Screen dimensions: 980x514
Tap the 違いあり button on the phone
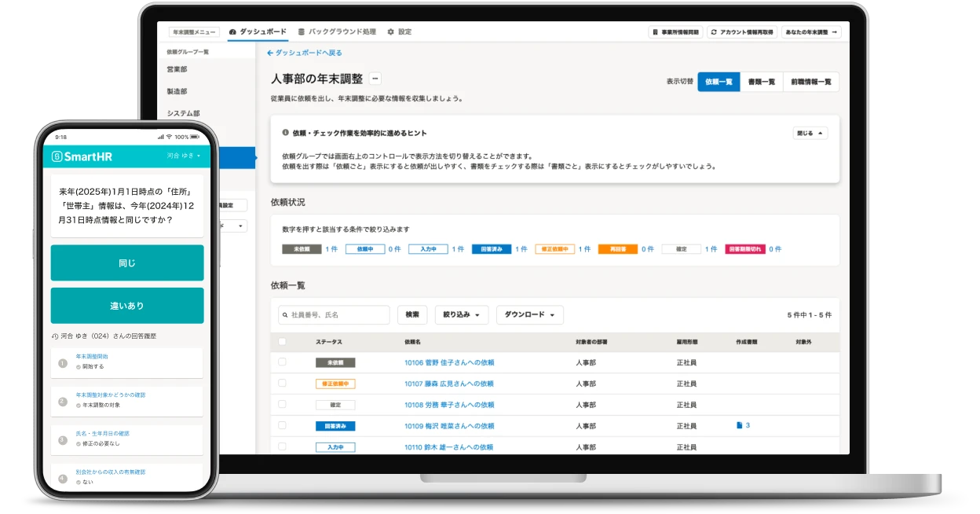point(126,305)
